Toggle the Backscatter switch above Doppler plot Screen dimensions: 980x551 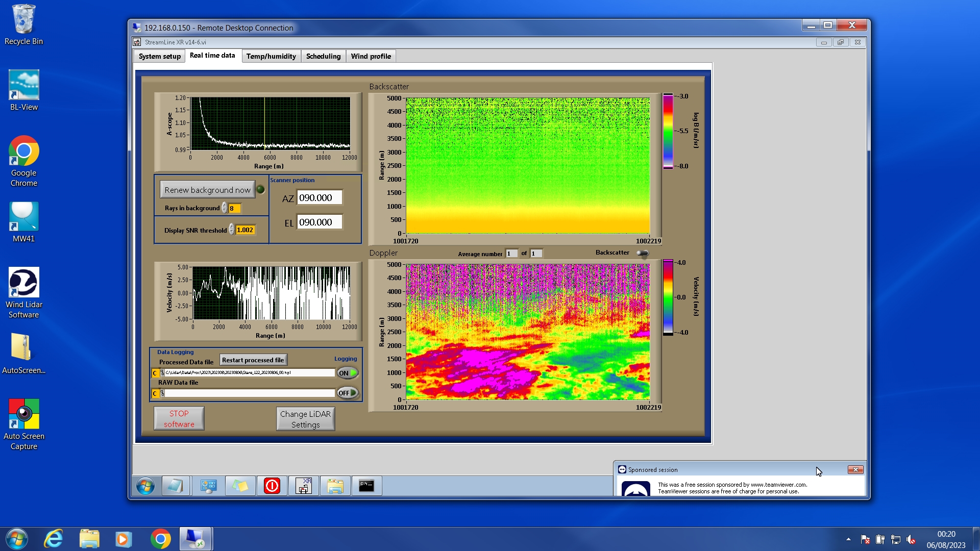(x=642, y=253)
